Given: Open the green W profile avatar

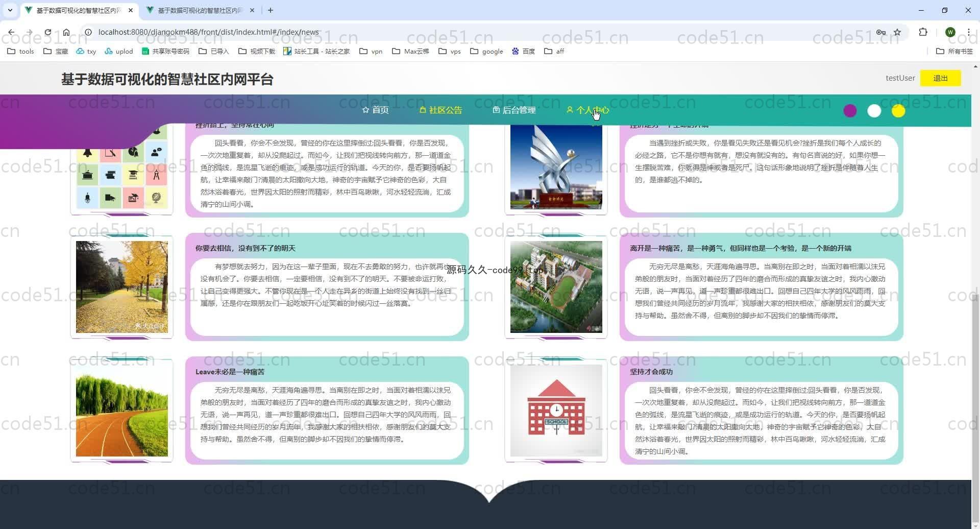Looking at the screenshot, I should tap(950, 32).
